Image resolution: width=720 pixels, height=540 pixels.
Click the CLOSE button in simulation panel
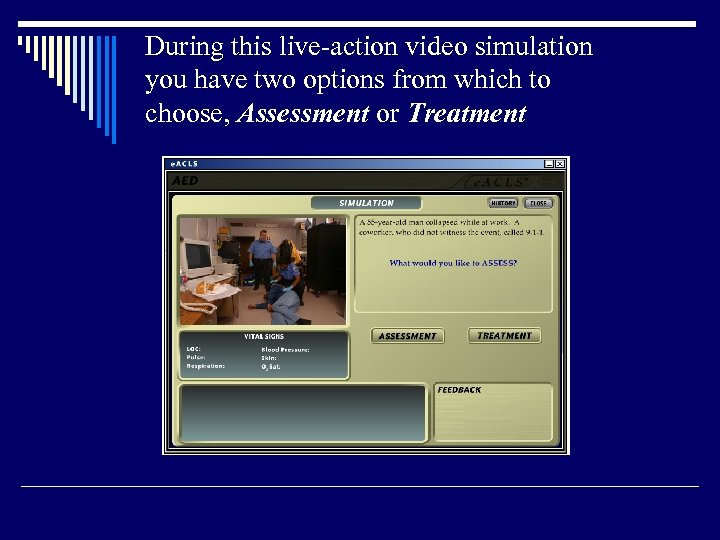[538, 203]
